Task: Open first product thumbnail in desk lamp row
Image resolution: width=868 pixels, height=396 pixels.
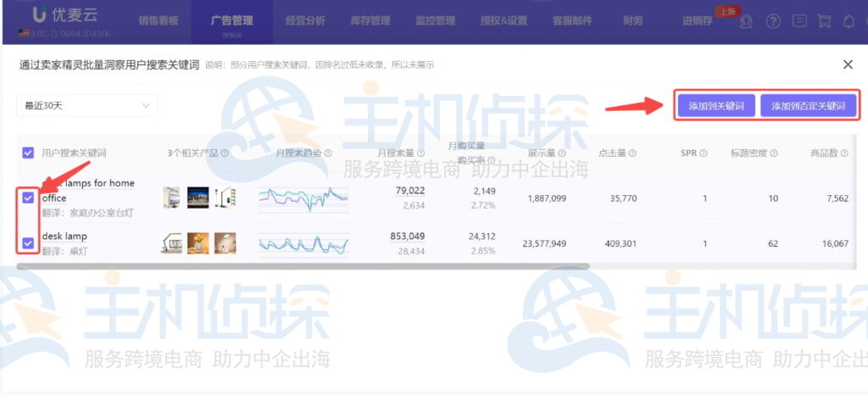Action: pyautogui.click(x=171, y=243)
